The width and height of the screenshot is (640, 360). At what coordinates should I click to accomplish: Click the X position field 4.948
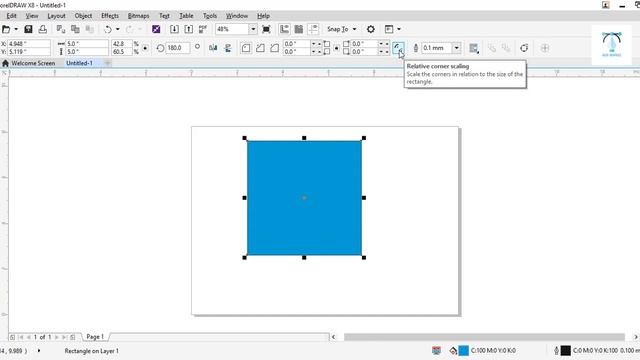point(29,44)
